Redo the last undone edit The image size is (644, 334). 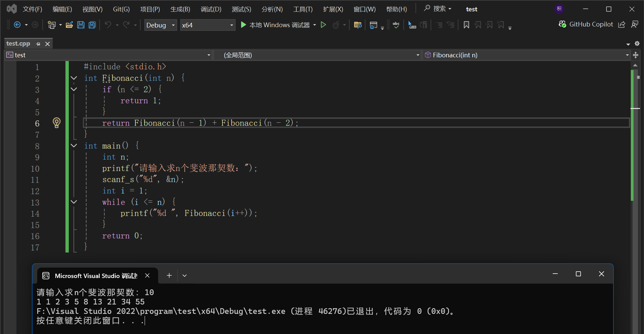tap(126, 25)
